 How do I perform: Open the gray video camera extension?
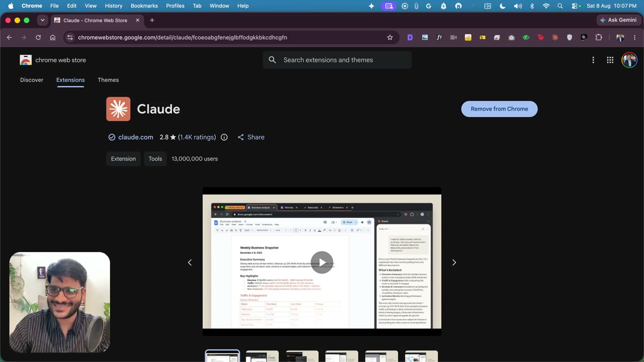click(453, 37)
